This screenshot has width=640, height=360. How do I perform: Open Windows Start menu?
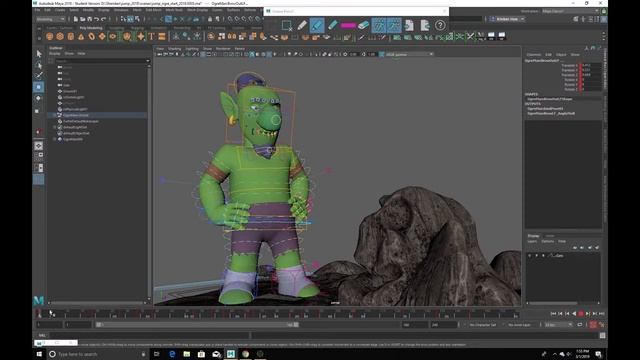pyautogui.click(x=39, y=354)
